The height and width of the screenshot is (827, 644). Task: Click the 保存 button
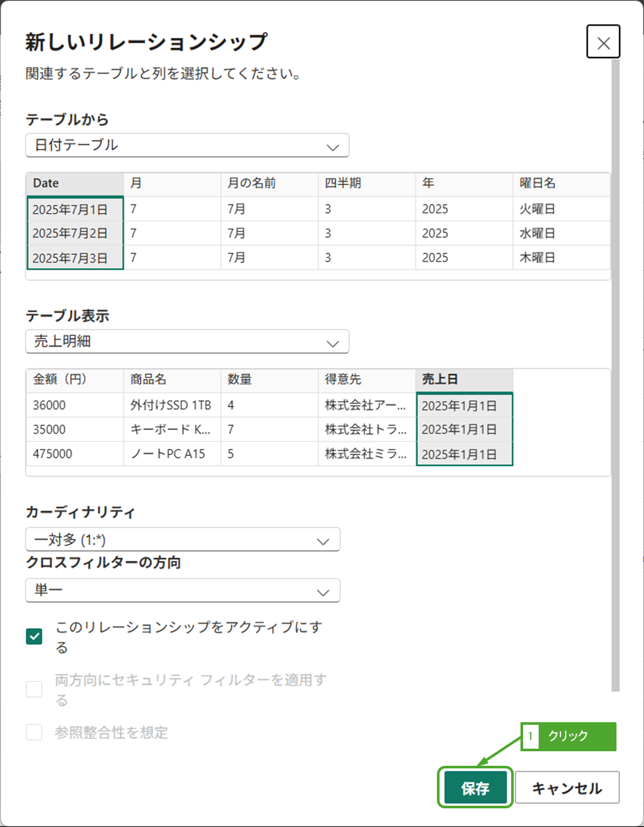(x=475, y=788)
